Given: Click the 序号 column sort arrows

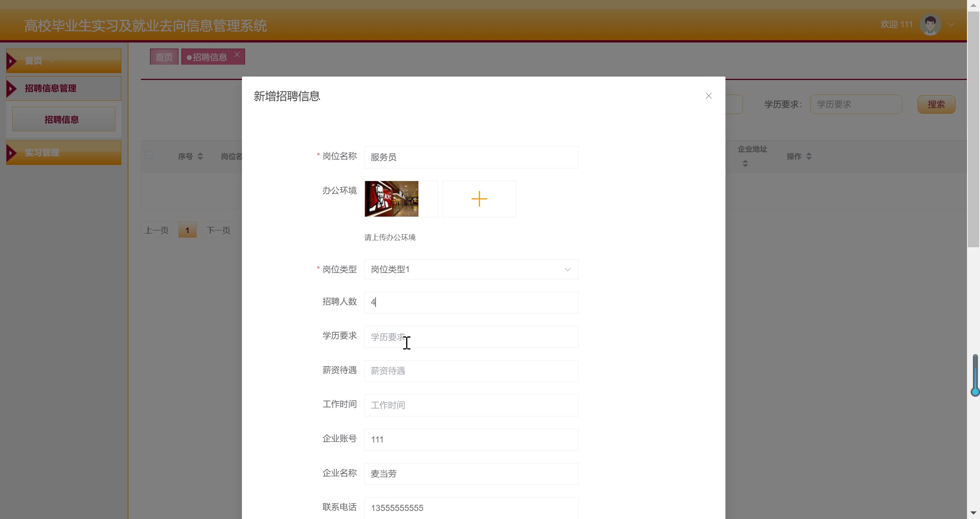Looking at the screenshot, I should 200,156.
